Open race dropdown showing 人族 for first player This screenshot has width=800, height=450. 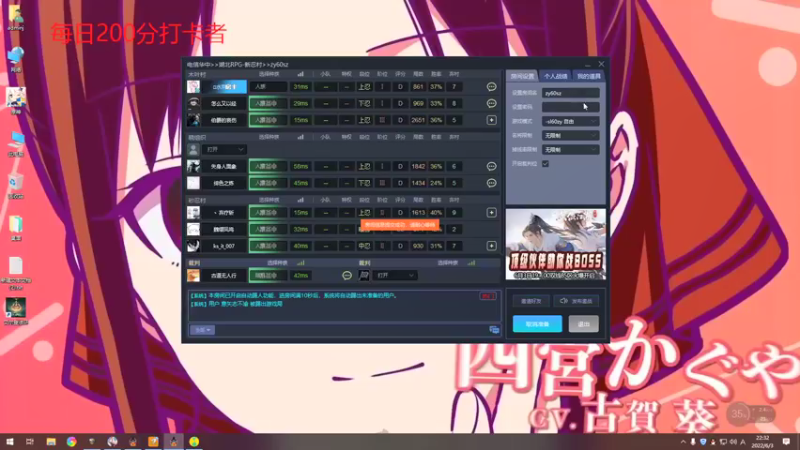[268, 87]
